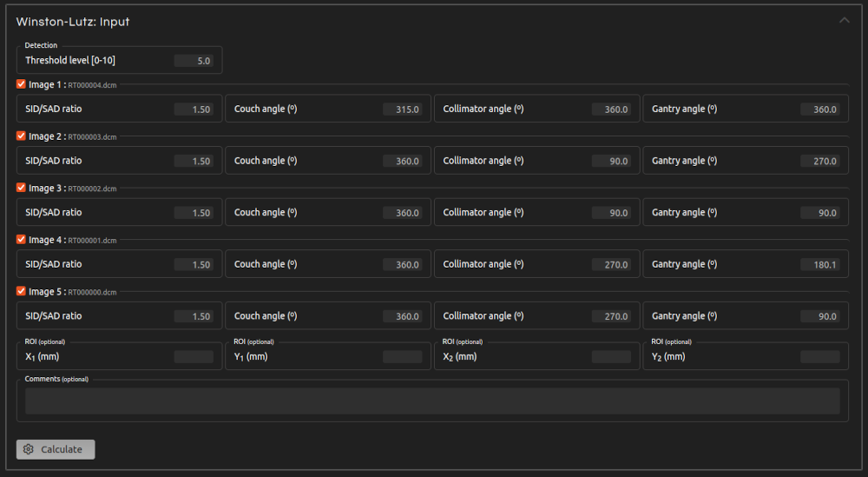Image resolution: width=868 pixels, height=477 pixels.
Task: Select the RT000003.dcm file name
Action: (x=92, y=136)
